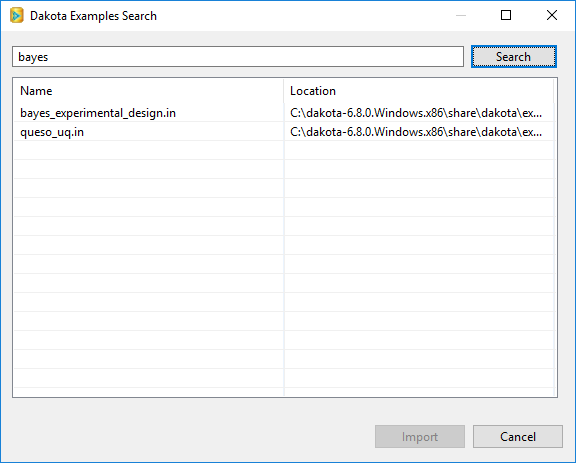
Task: Select the queso_uq.in result row
Action: pos(284,132)
